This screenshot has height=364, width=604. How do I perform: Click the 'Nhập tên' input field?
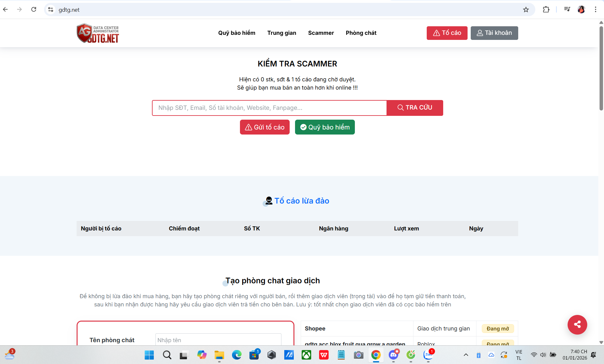[217, 340]
